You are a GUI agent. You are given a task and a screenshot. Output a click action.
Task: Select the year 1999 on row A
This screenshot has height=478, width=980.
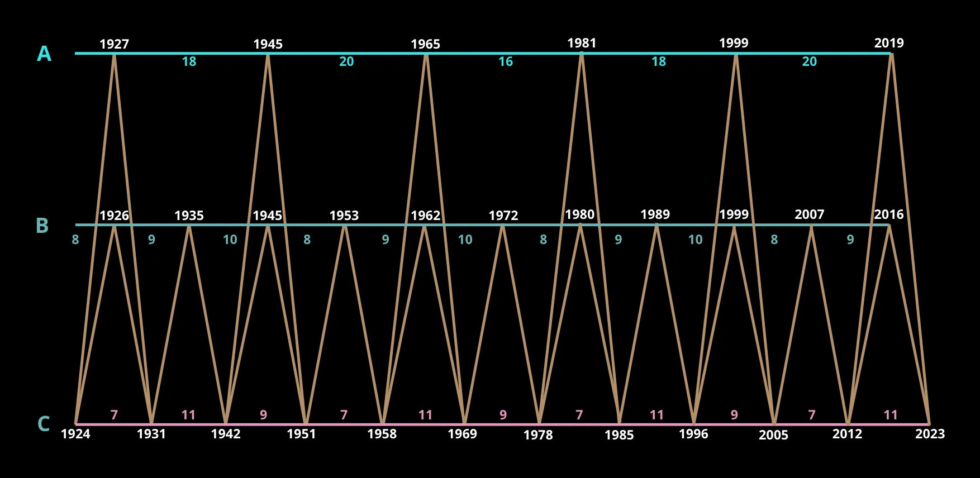click(734, 43)
